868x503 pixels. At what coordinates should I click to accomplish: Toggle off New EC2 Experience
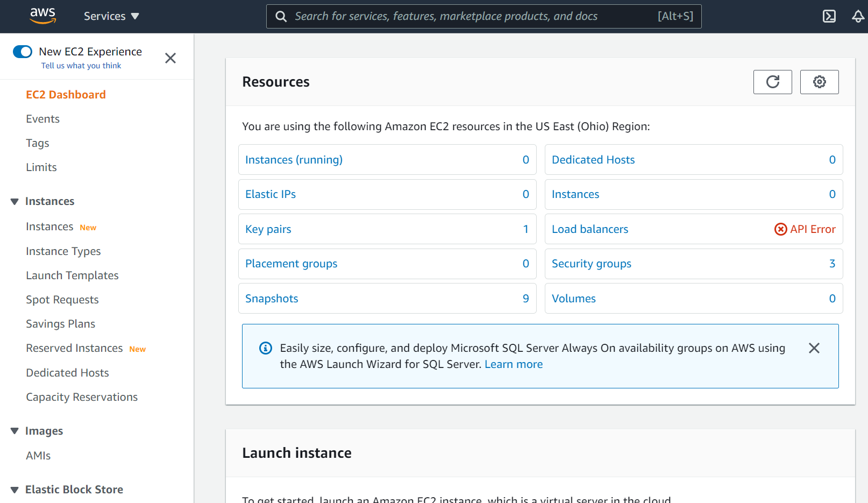tap(22, 51)
